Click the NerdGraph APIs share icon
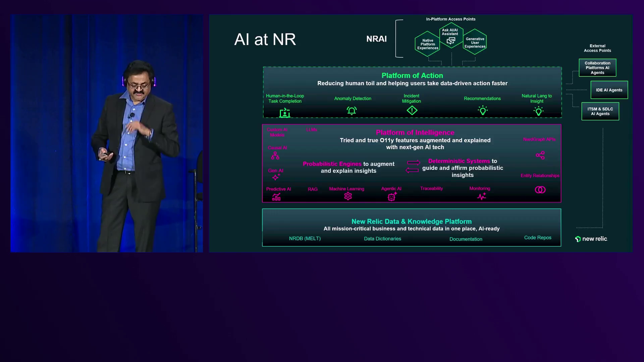 point(540,155)
